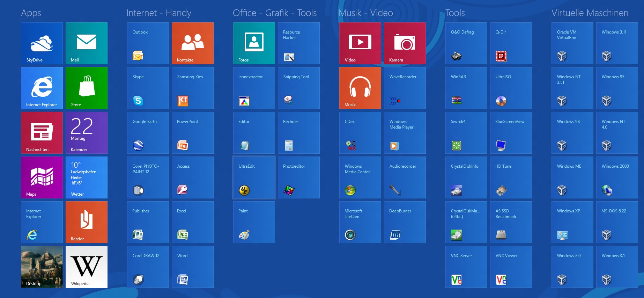Open the SkyDrive tile
Screen dimensions: 644x298
[x=42, y=43]
